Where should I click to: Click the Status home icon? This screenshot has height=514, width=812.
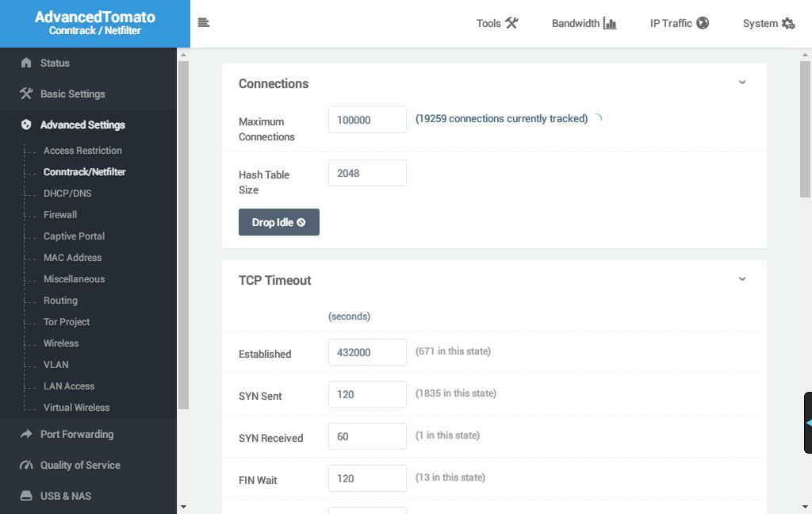(x=26, y=63)
